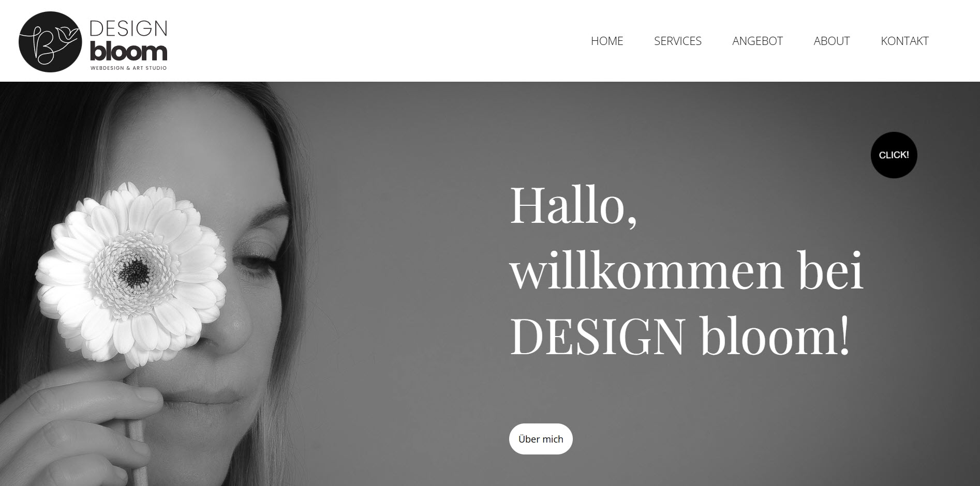The height and width of the screenshot is (486, 980).
Task: Click the WEBDESIGN & ART STUDIO tagline
Action: [128, 68]
